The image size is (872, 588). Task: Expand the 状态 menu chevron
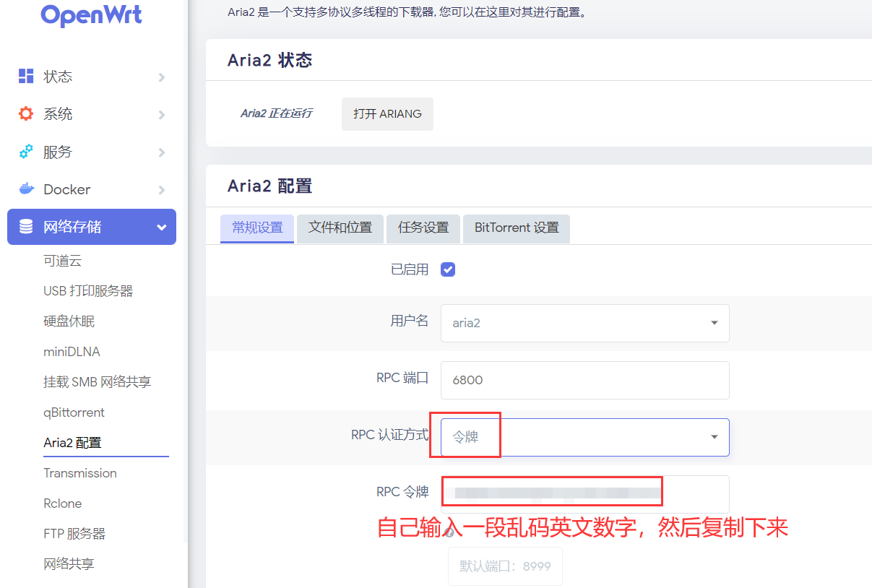pos(161,77)
